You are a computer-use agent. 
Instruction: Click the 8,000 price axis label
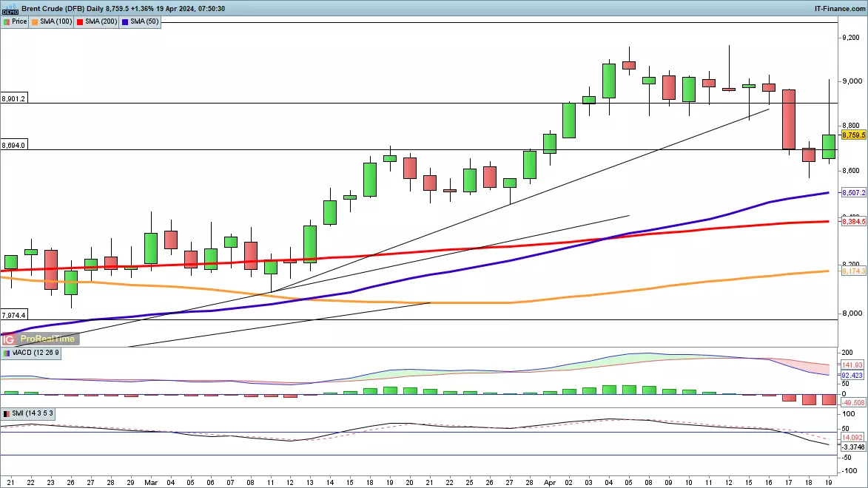[852, 314]
